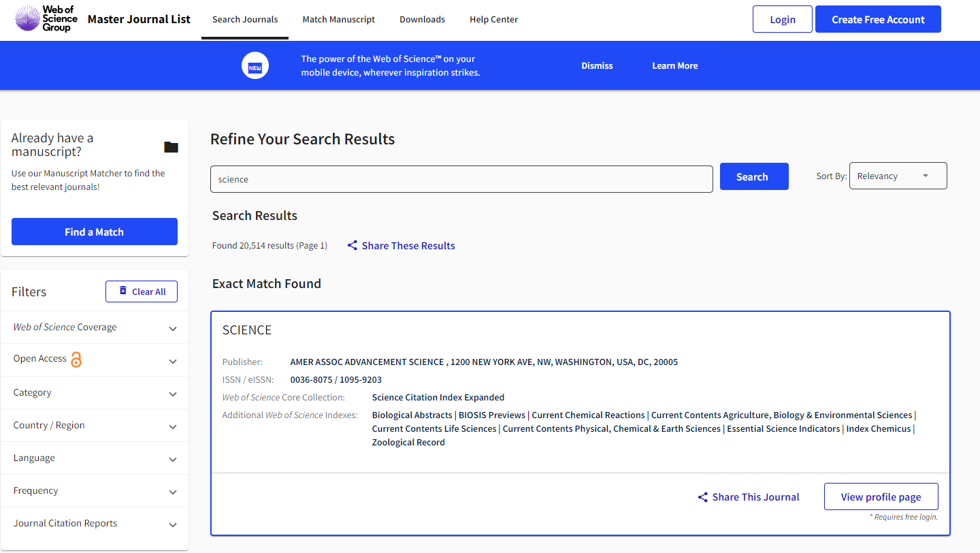Click the trash icon in Clear All button
Image resolution: width=980 pixels, height=553 pixels.
click(123, 291)
